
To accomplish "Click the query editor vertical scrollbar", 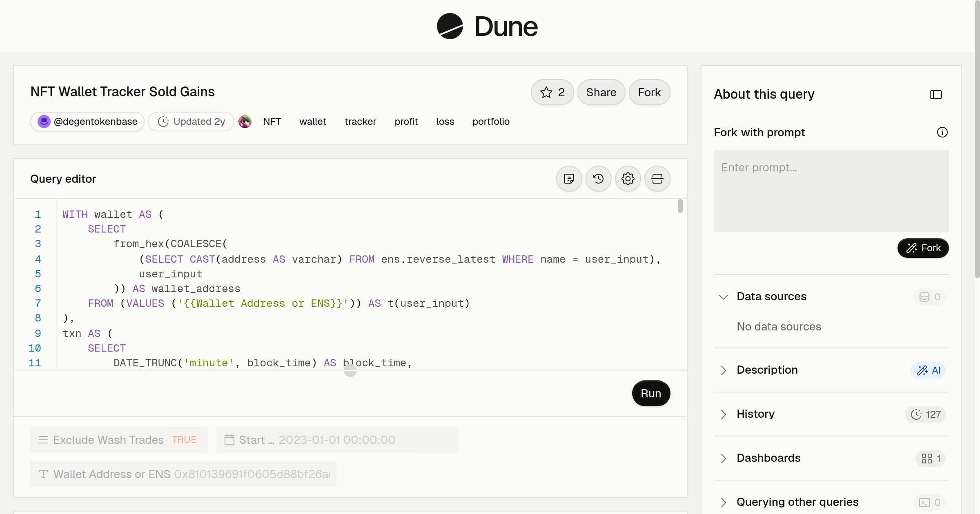I will 680,206.
